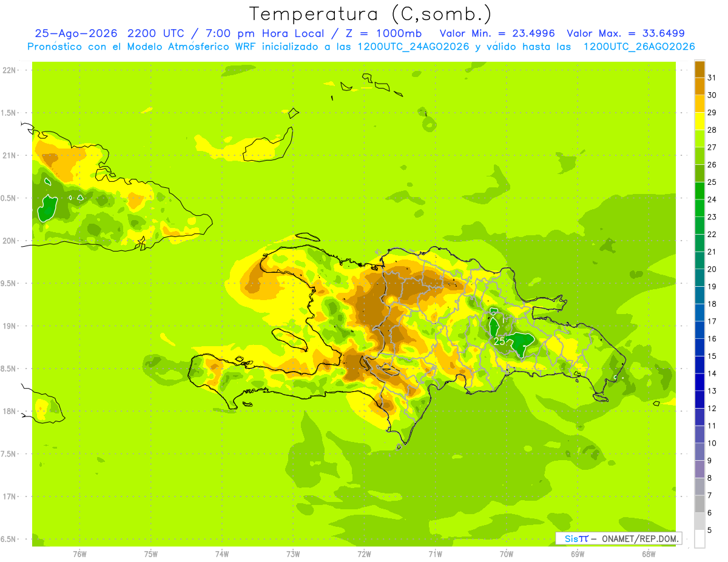Click the yellow swatch between legend 28 and 29
The width and height of the screenshot is (728, 562).
pyautogui.click(x=699, y=121)
